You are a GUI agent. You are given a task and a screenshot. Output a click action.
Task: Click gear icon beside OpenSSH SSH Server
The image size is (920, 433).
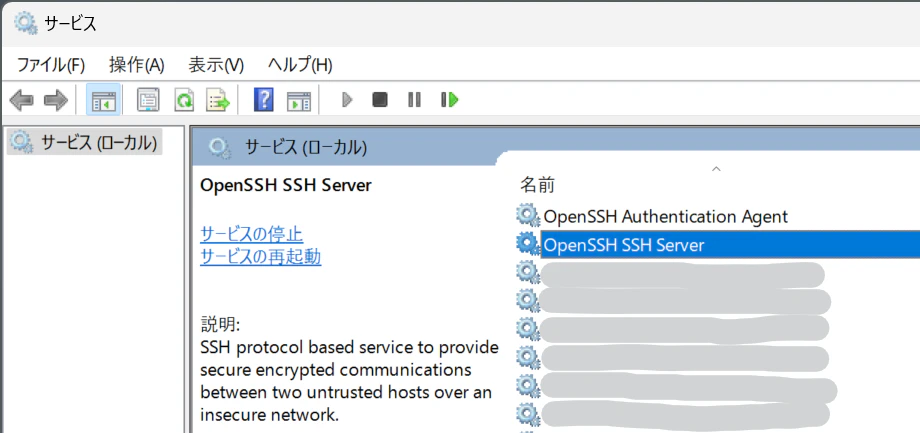[528, 244]
